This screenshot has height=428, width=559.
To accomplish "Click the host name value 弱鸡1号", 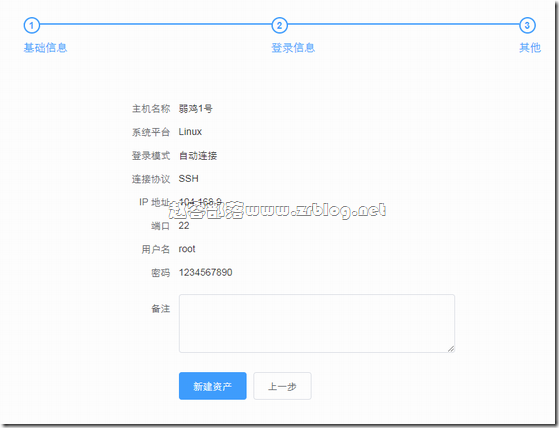I will point(195,108).
